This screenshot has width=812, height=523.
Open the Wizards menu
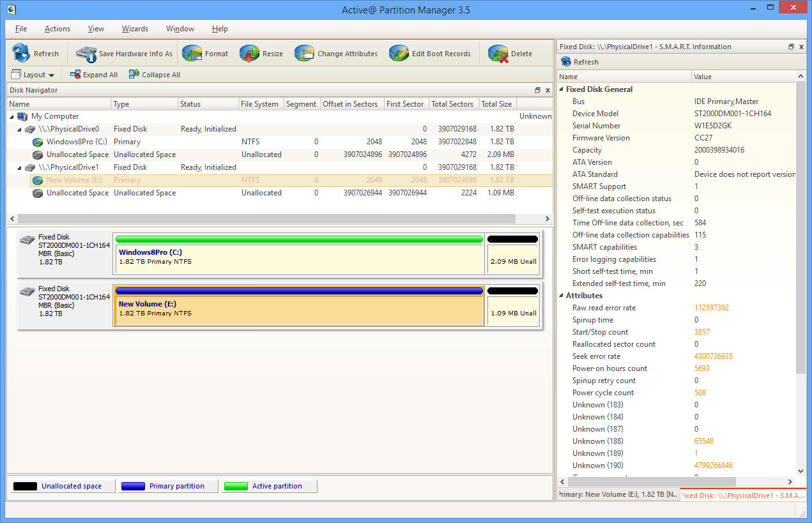pyautogui.click(x=135, y=28)
